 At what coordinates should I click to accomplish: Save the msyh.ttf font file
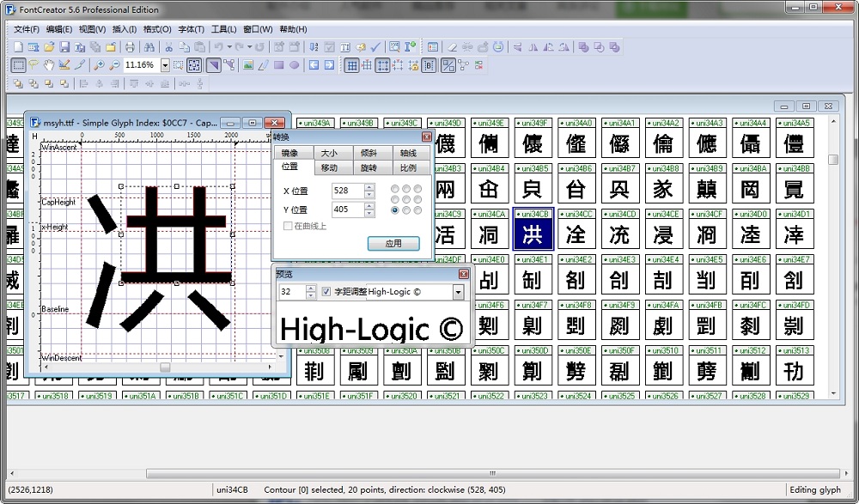tap(64, 46)
